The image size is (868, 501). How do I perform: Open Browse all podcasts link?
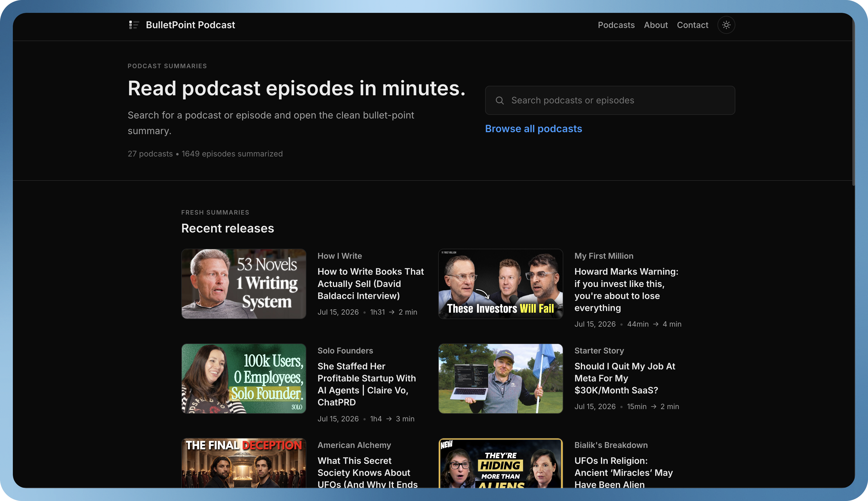click(x=533, y=129)
